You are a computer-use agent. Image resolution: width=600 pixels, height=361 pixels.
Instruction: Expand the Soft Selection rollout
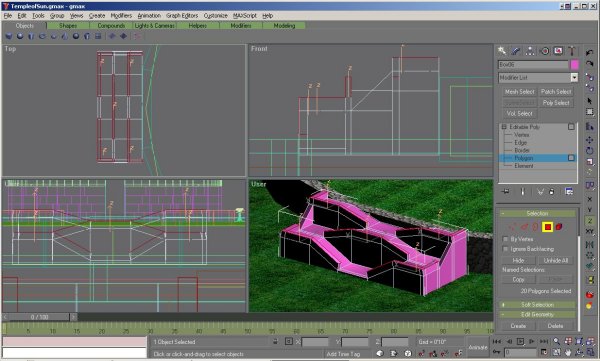pyautogui.click(x=537, y=305)
